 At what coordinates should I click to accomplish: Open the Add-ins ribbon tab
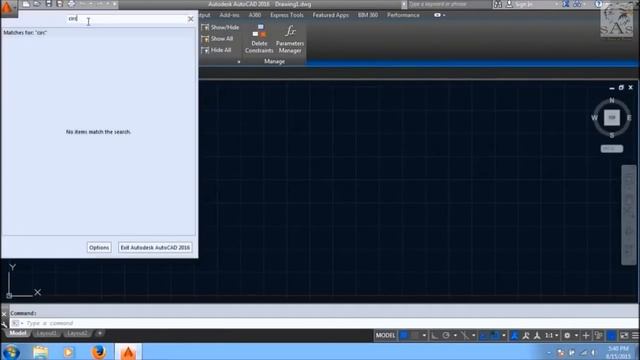click(x=229, y=15)
